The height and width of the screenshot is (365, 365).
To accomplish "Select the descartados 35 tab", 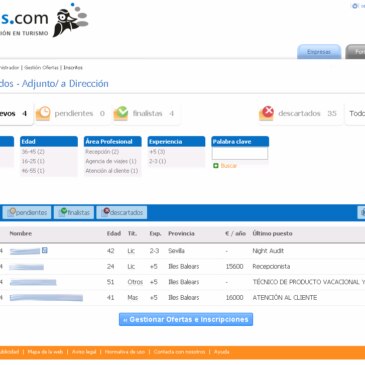I will coord(299,114).
